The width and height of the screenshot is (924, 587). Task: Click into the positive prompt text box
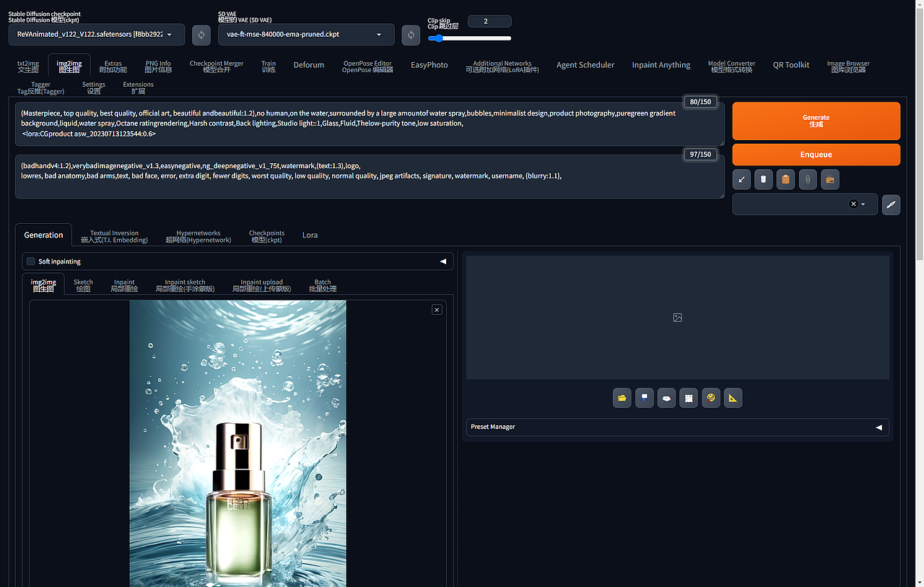370,123
